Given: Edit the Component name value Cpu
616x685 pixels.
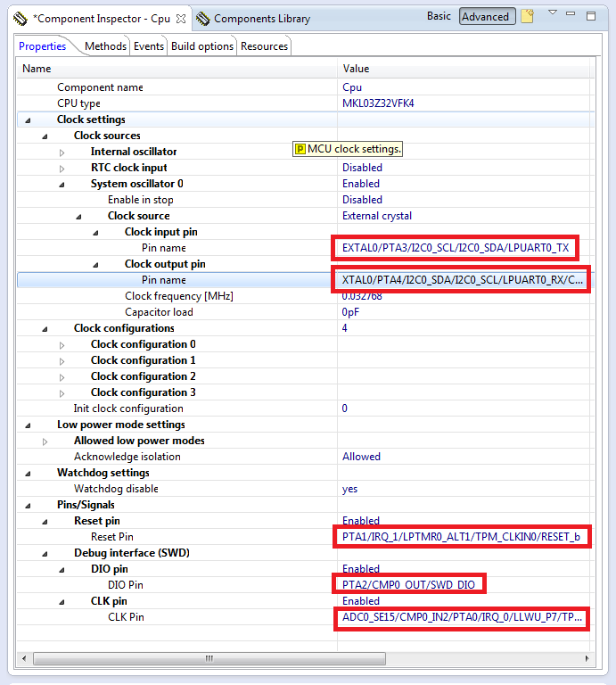Looking at the screenshot, I should pyautogui.click(x=352, y=87).
